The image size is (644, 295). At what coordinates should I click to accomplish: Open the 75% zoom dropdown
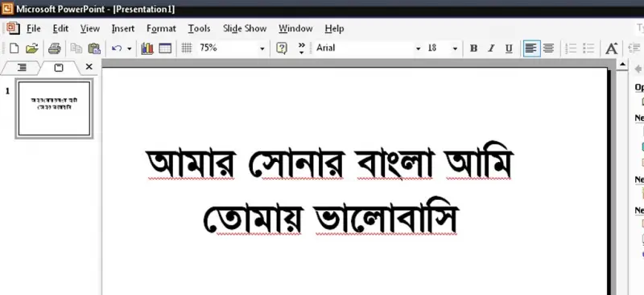click(x=262, y=49)
